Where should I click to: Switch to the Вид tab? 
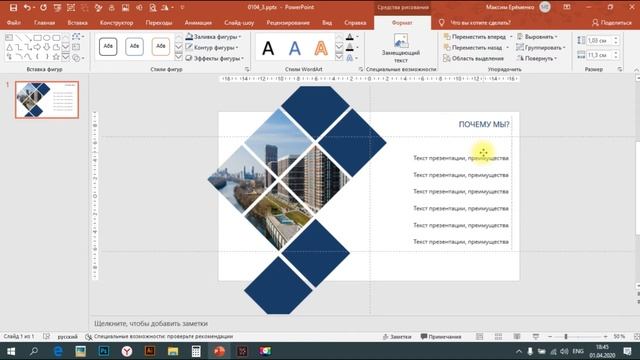[x=327, y=23]
